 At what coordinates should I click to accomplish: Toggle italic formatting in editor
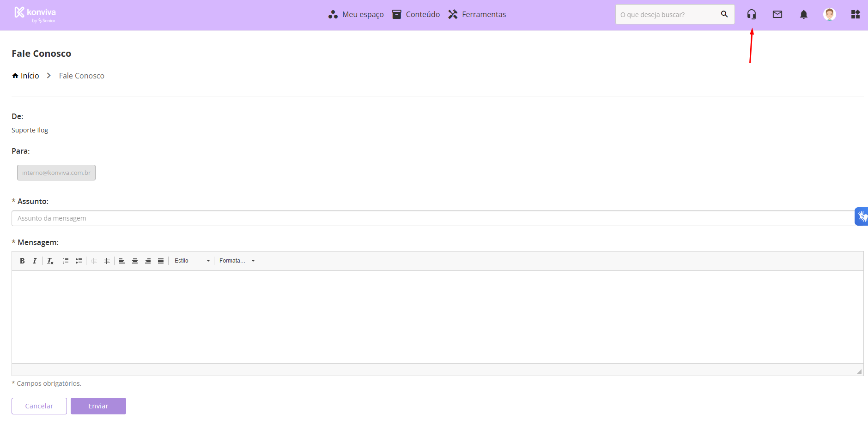coord(35,261)
